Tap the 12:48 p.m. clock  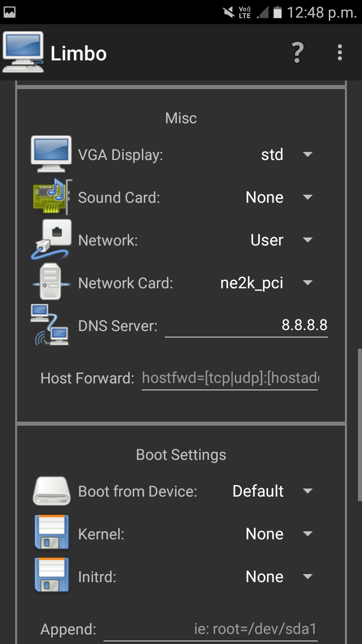322,13
